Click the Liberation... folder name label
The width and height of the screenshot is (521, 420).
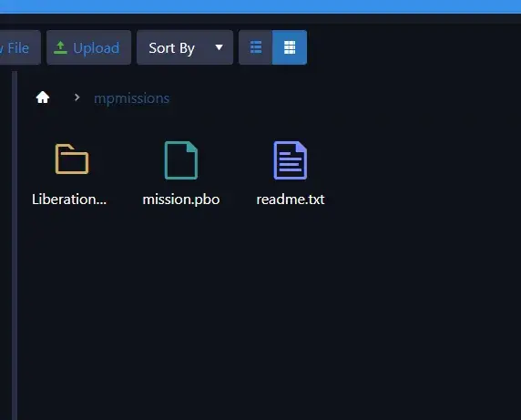[x=69, y=200]
